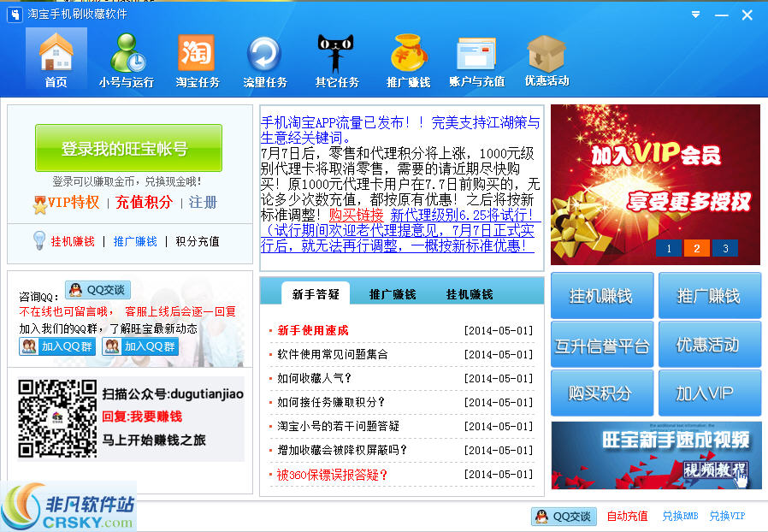Open 优惠活动 box icon
The height and width of the screenshot is (532, 768).
click(x=546, y=59)
